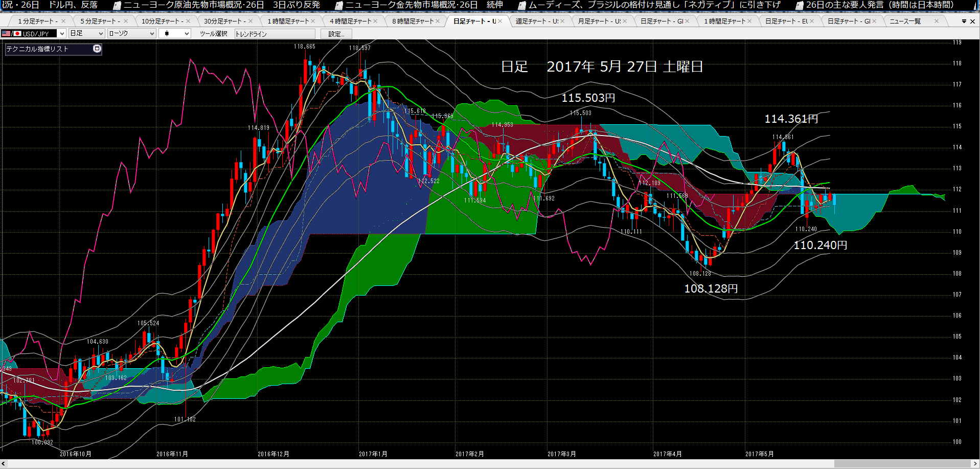Click the 118.597 price label
The image size is (980, 469).
(360, 48)
